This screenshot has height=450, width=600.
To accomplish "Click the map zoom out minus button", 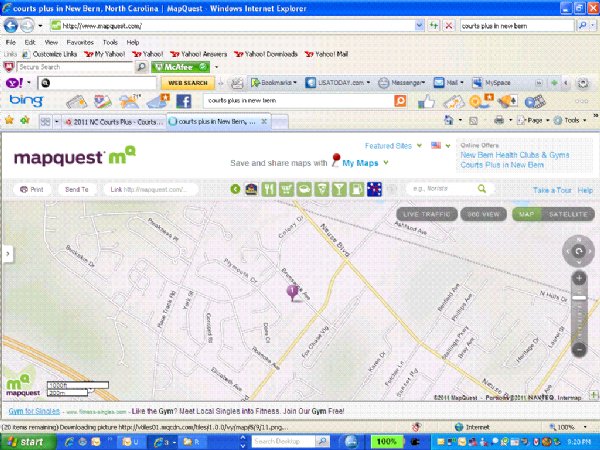I will tap(578, 348).
